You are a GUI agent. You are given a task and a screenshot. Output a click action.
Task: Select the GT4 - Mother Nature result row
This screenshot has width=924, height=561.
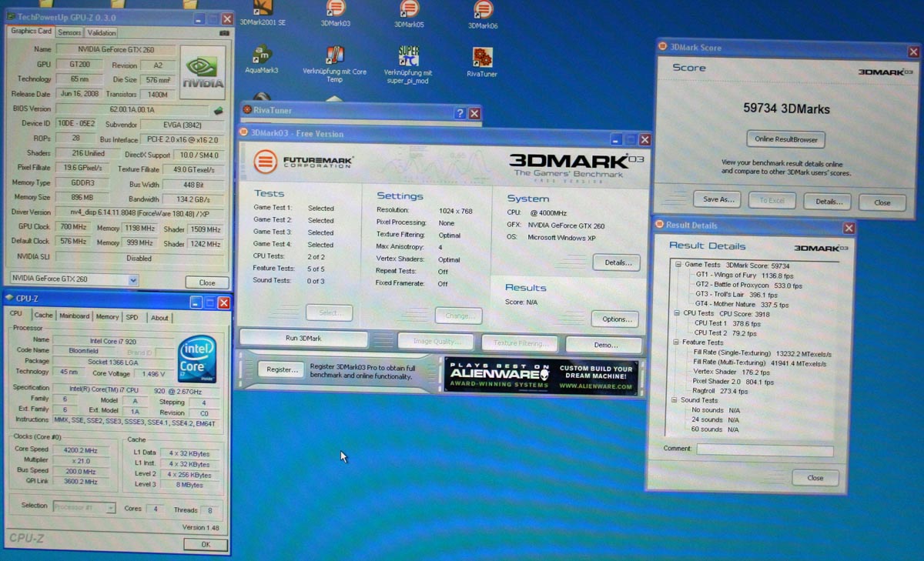[x=742, y=305]
